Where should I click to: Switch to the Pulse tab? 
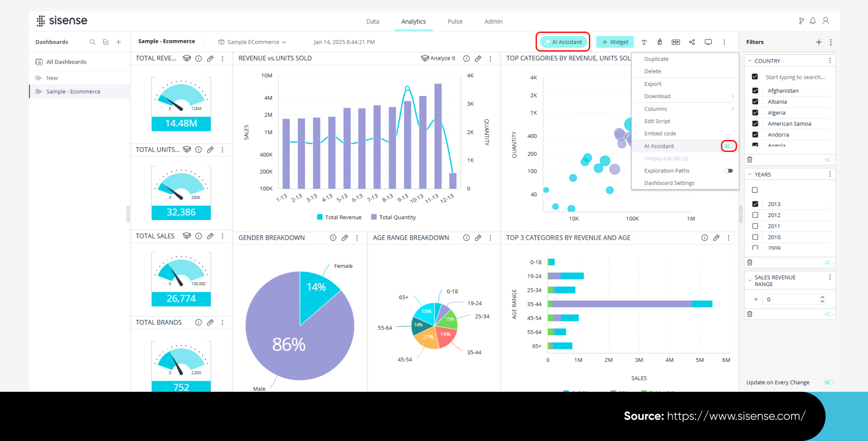tap(455, 22)
